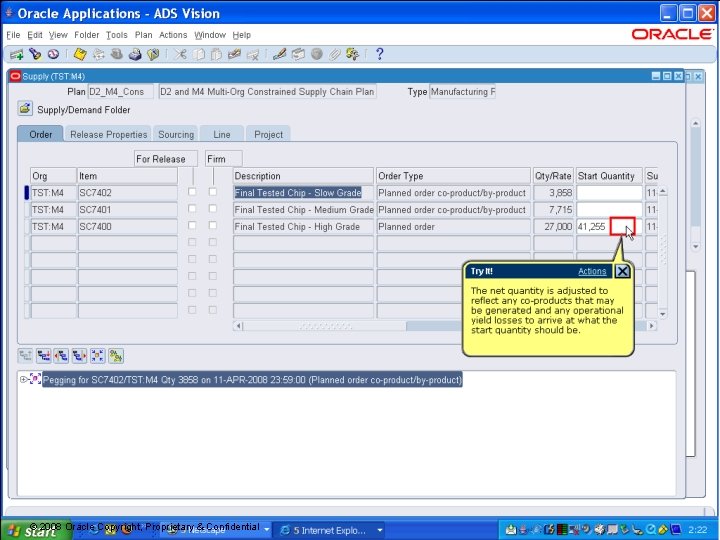The width and height of the screenshot is (720, 540).
Task: Click the pegging button with four inward arrows
Action: pos(97,356)
